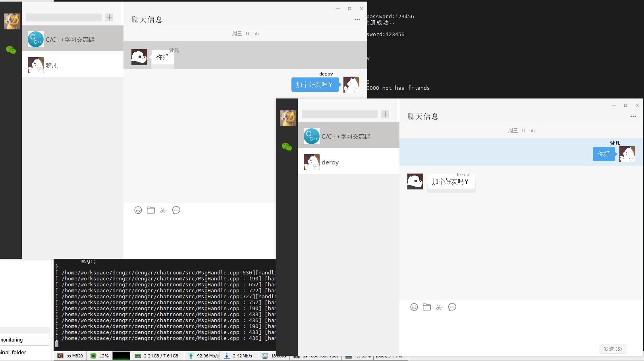Click the search field in right window

[339, 114]
